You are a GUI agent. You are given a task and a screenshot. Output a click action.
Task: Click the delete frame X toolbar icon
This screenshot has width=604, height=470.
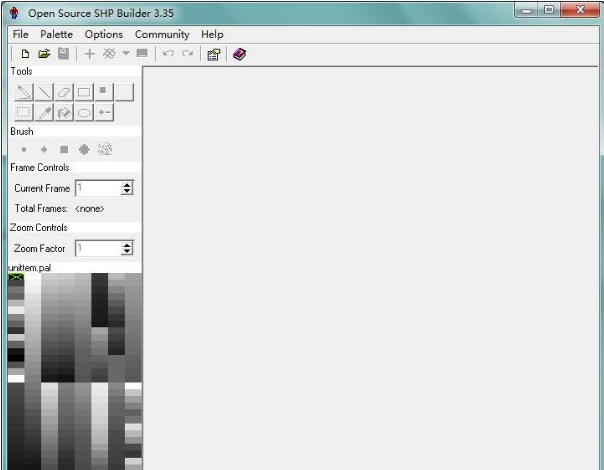(x=109, y=54)
